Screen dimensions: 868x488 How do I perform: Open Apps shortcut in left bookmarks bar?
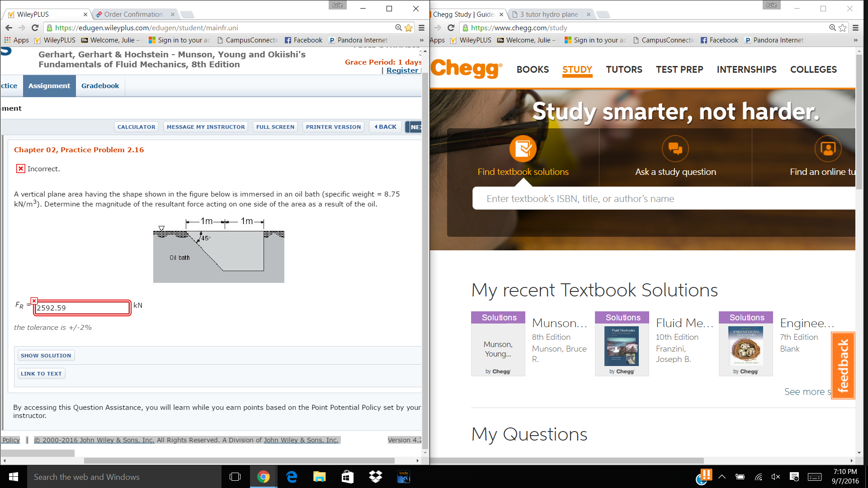[17, 40]
